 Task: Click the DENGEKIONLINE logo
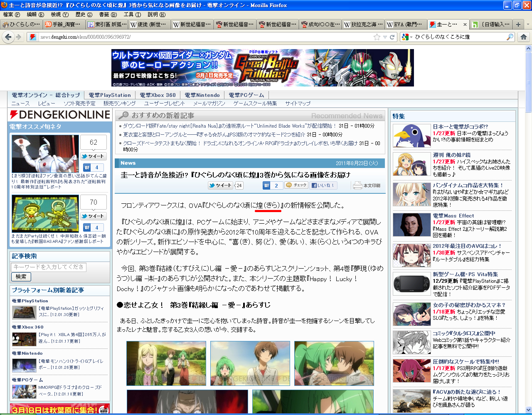pyautogui.click(x=60, y=115)
